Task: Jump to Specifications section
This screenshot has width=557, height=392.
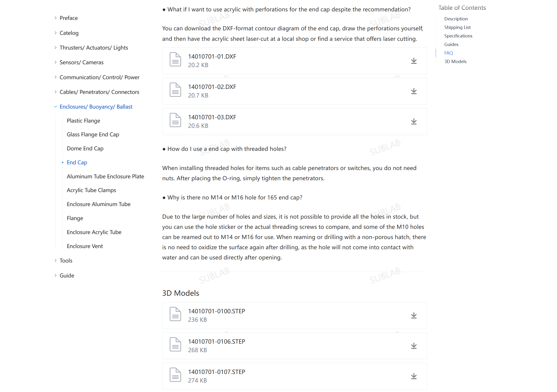Action: pyautogui.click(x=458, y=36)
